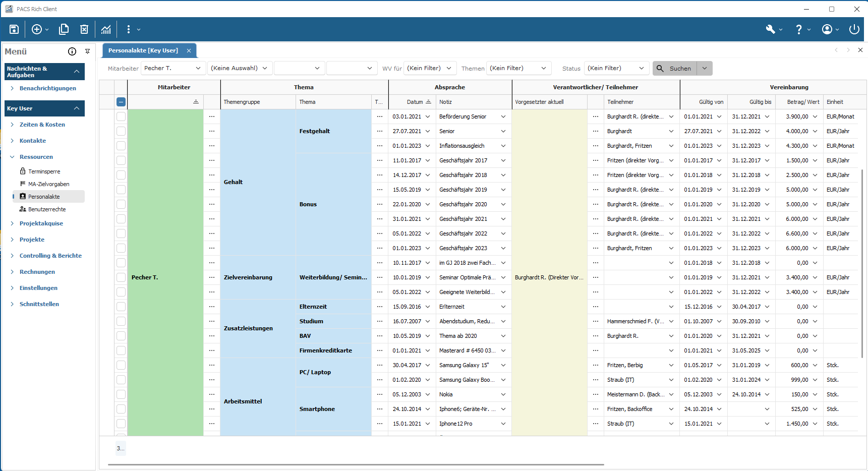
Task: Click the power logout icon
Action: point(854,29)
